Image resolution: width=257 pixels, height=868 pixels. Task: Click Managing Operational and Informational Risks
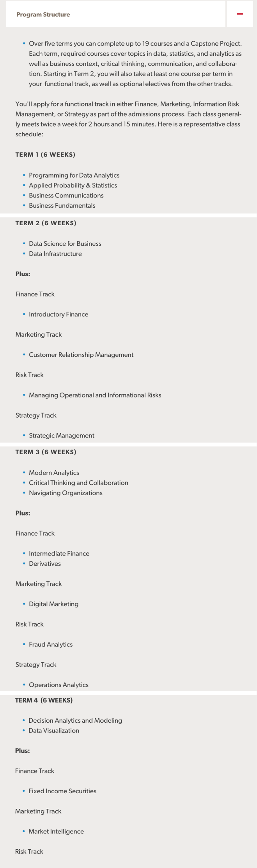(95, 395)
